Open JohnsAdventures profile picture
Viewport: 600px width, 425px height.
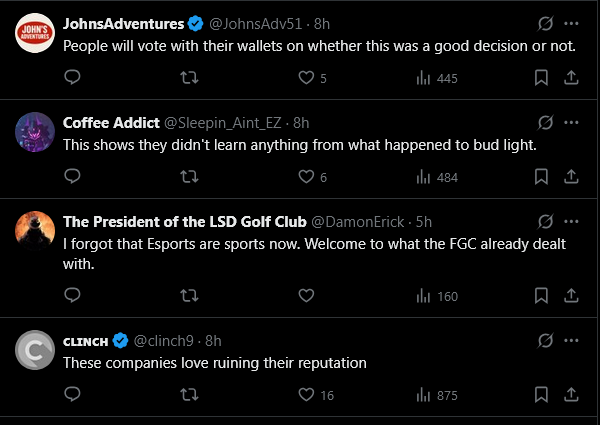click(34, 36)
